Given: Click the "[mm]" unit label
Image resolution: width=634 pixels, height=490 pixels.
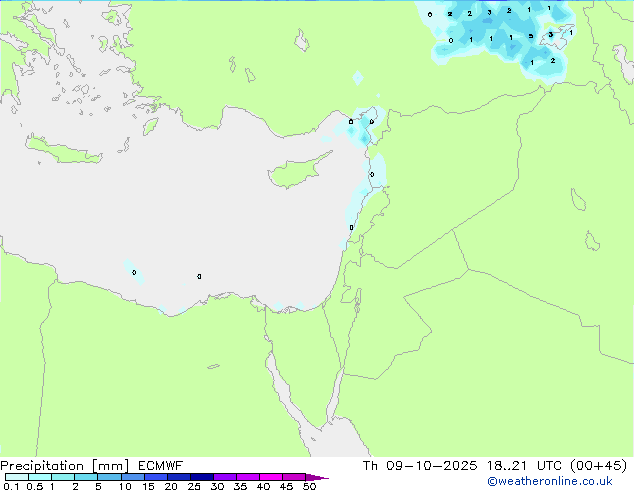Looking at the screenshot, I should pyautogui.click(x=110, y=466).
